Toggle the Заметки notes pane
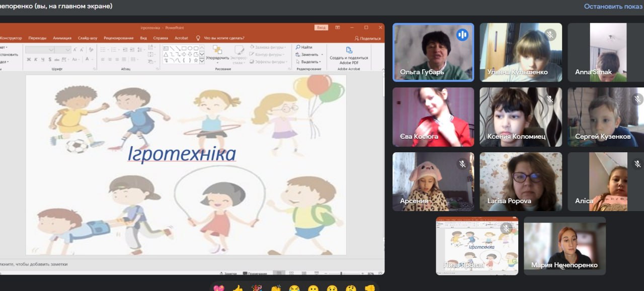 (x=228, y=273)
